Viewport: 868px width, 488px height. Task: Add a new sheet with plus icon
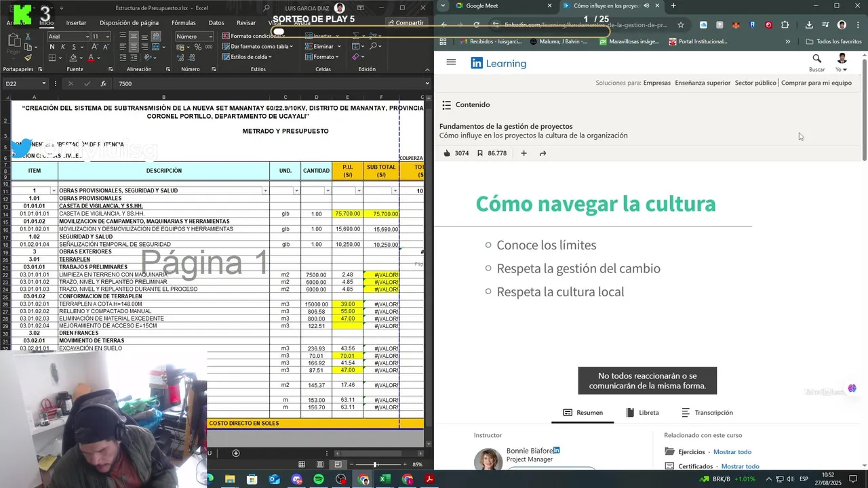236,453
